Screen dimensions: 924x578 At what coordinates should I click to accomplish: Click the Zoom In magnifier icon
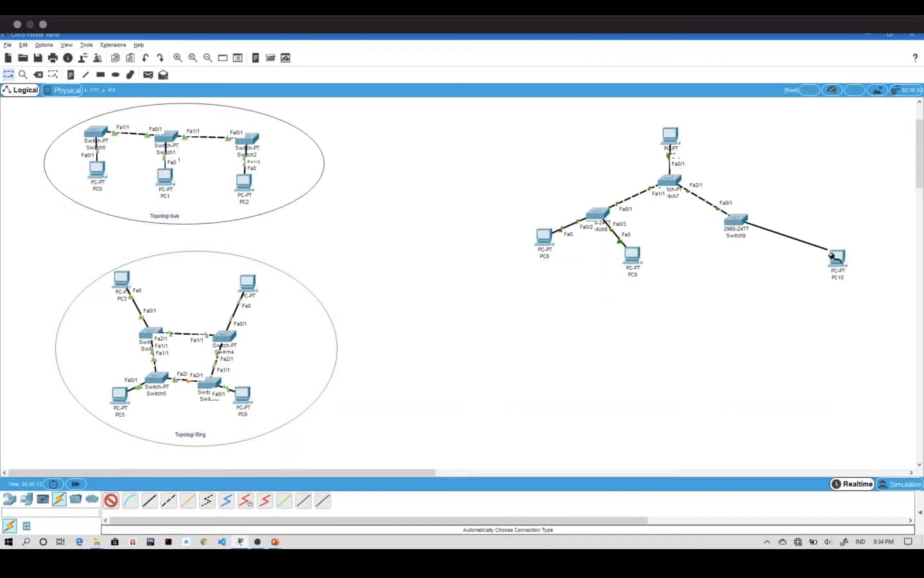tap(178, 58)
